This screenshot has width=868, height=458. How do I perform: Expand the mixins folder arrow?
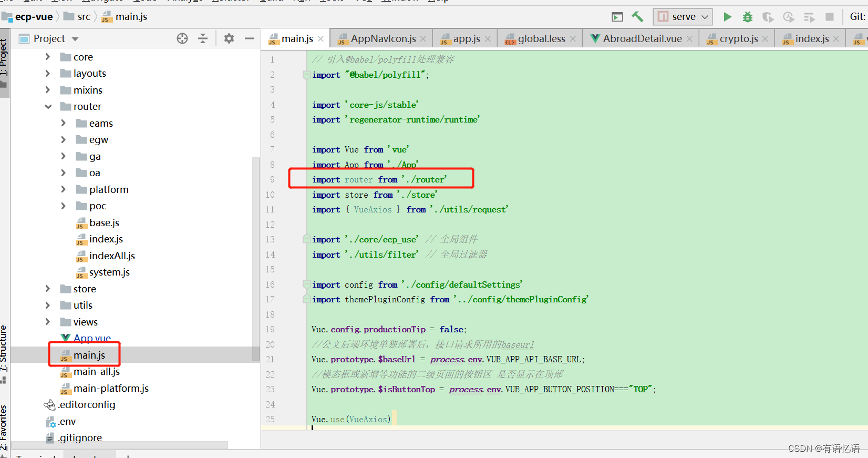(48, 90)
